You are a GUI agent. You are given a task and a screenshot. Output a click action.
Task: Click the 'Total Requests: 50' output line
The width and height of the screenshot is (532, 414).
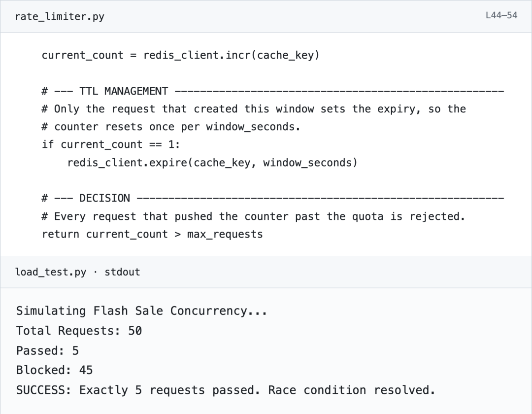coord(79,331)
